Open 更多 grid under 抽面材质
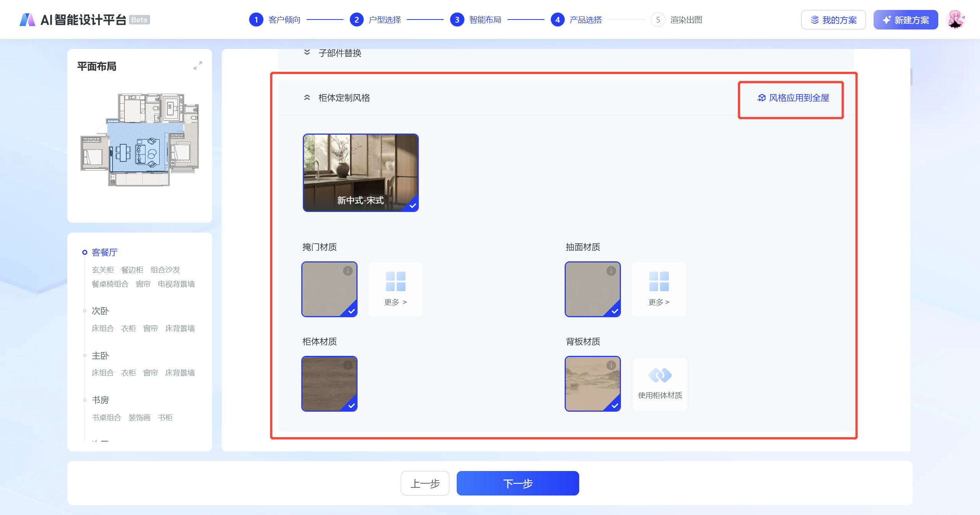 (659, 289)
